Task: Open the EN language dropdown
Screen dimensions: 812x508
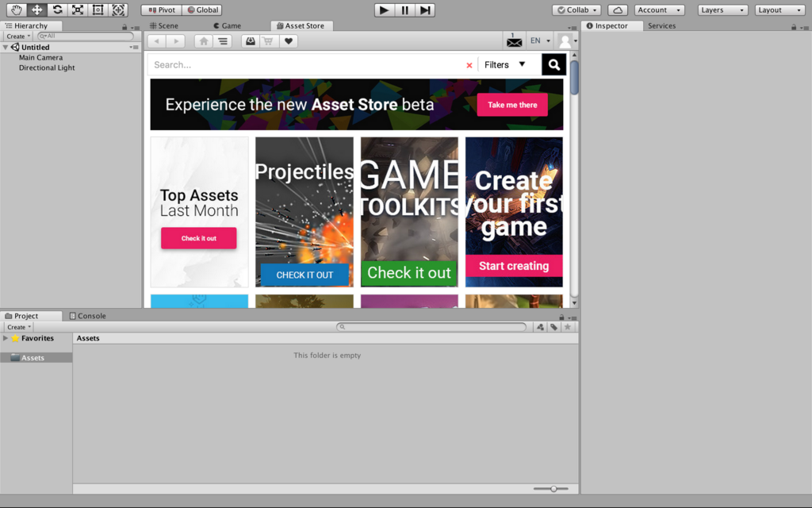Action: 540,40
